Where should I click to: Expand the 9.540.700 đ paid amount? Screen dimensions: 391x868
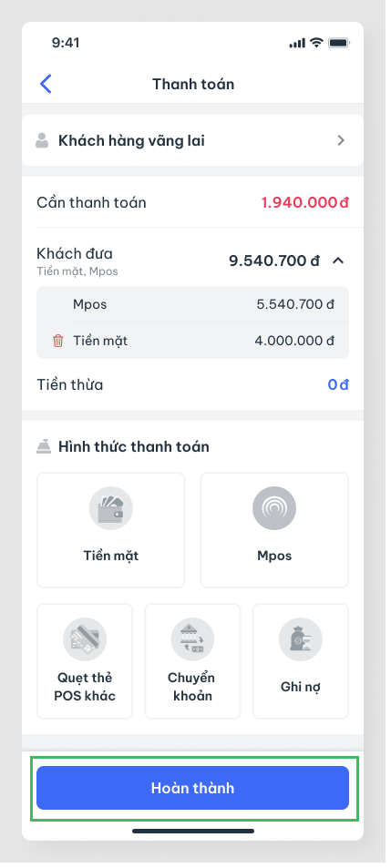pyautogui.click(x=274, y=260)
